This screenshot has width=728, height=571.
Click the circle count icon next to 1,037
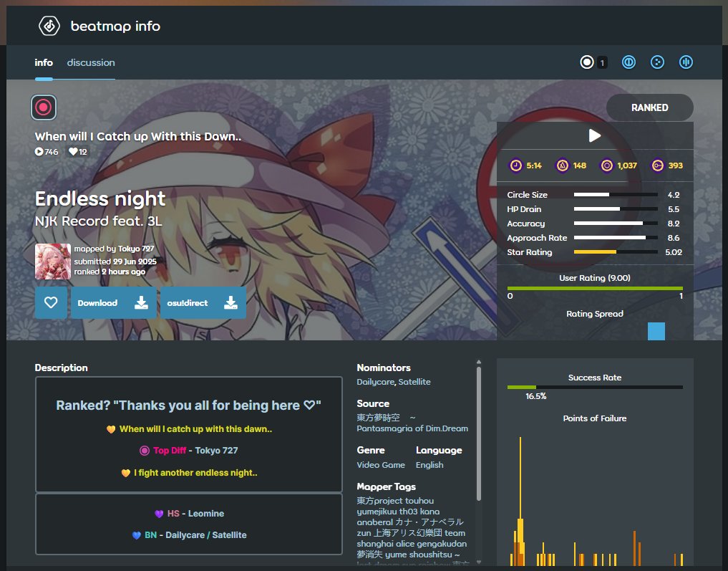coord(607,165)
